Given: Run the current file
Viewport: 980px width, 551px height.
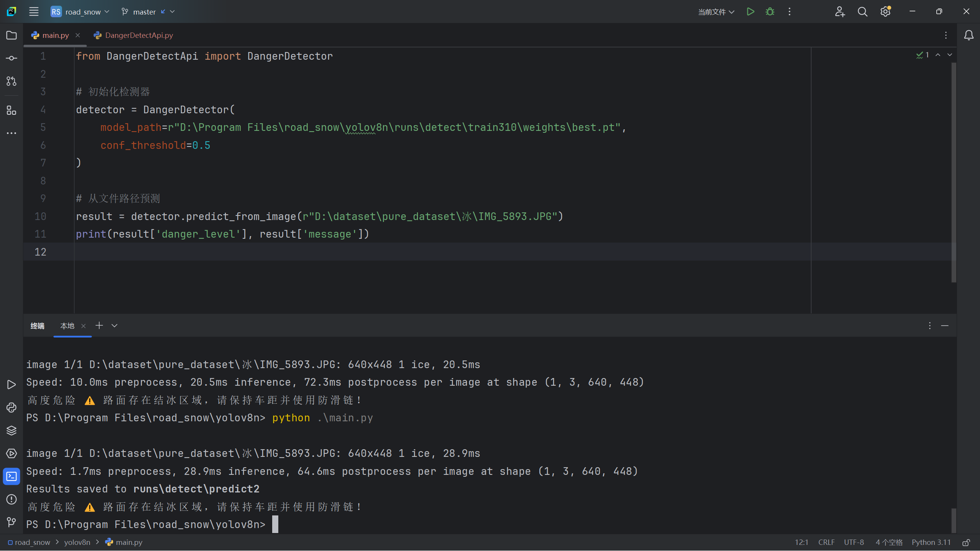Looking at the screenshot, I should (750, 11).
